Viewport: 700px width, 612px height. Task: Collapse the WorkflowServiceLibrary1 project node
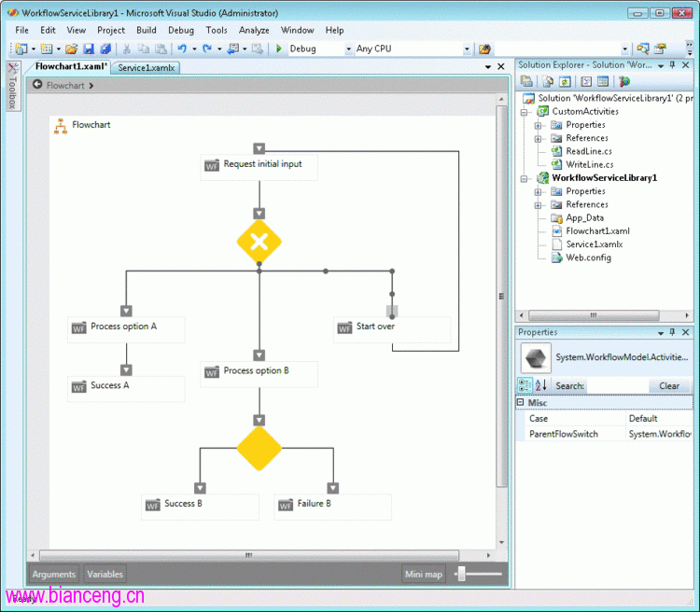tap(525, 178)
